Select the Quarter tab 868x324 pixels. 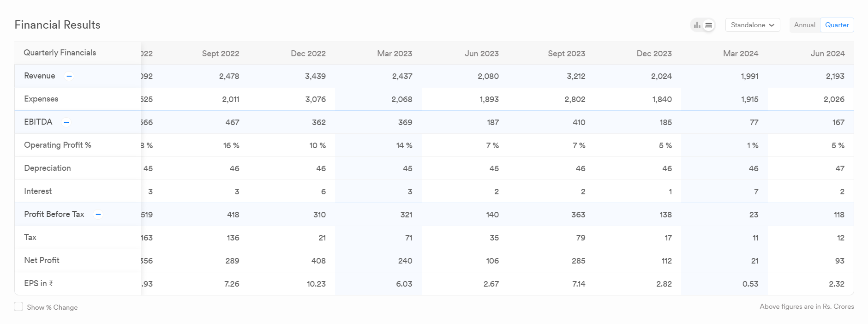pos(837,25)
